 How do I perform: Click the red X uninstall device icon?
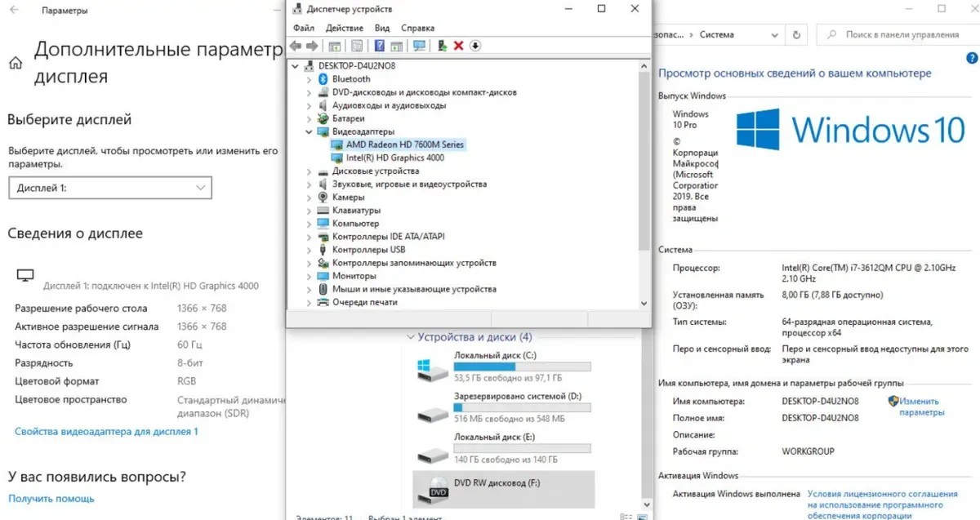click(x=458, y=46)
